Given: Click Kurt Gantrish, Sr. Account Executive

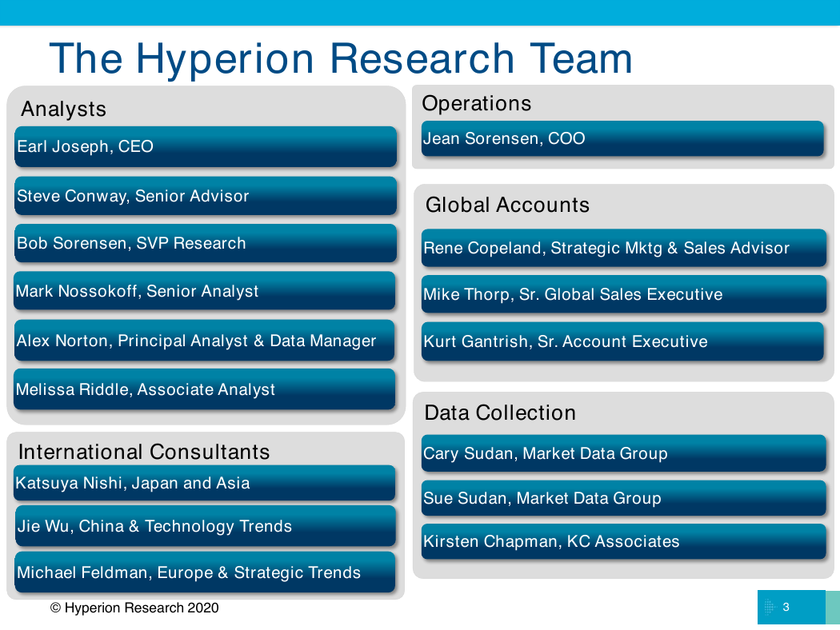Looking at the screenshot, I should tap(622, 341).
